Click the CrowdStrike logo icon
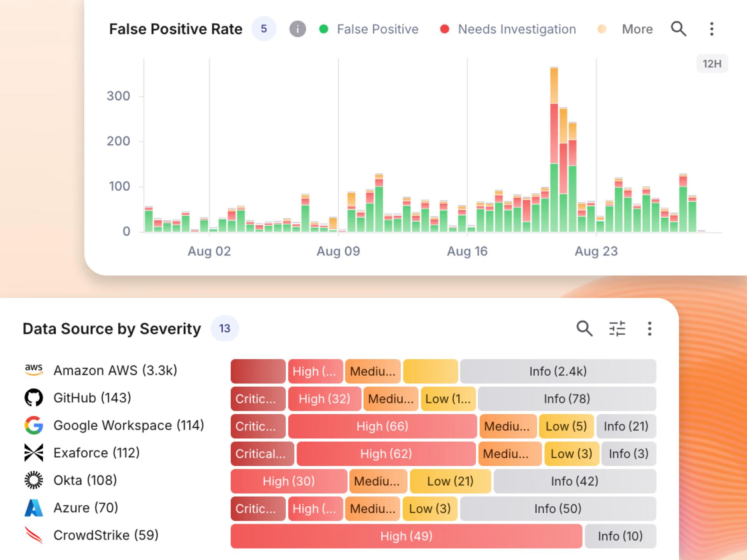The width and height of the screenshot is (747, 560). (34, 535)
